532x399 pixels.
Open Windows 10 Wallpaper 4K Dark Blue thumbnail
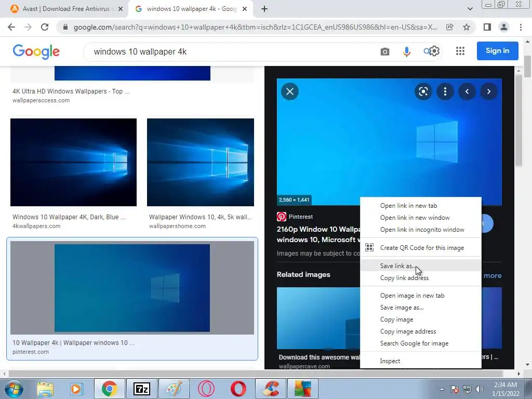click(74, 162)
